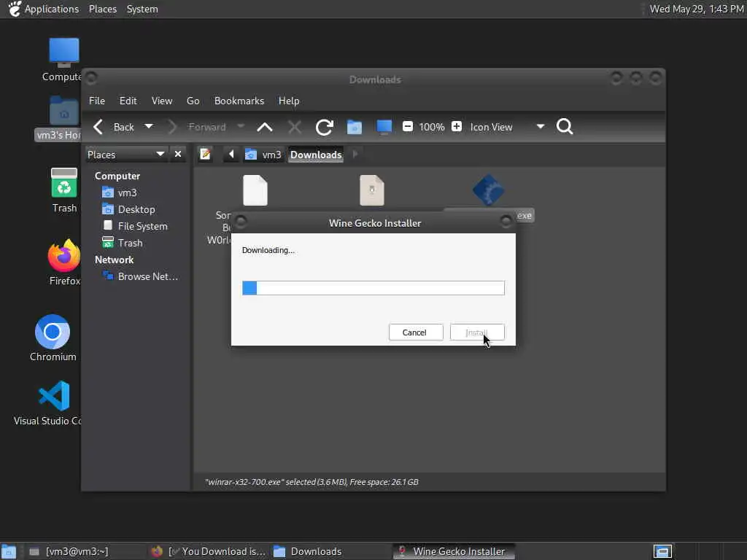Click the greyed Install button
The width and height of the screenshot is (747, 560).
[477, 332]
